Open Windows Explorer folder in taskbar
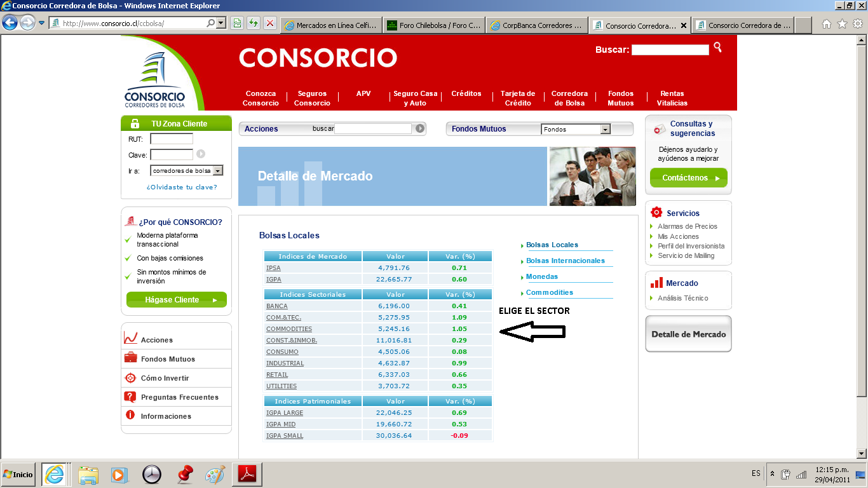Viewport: 868px width, 488px height. click(88, 475)
